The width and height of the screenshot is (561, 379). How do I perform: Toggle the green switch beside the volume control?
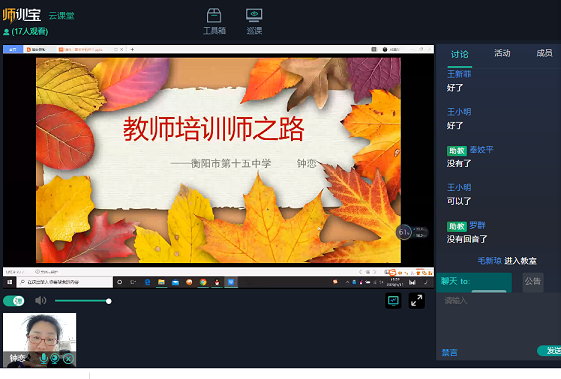point(14,301)
